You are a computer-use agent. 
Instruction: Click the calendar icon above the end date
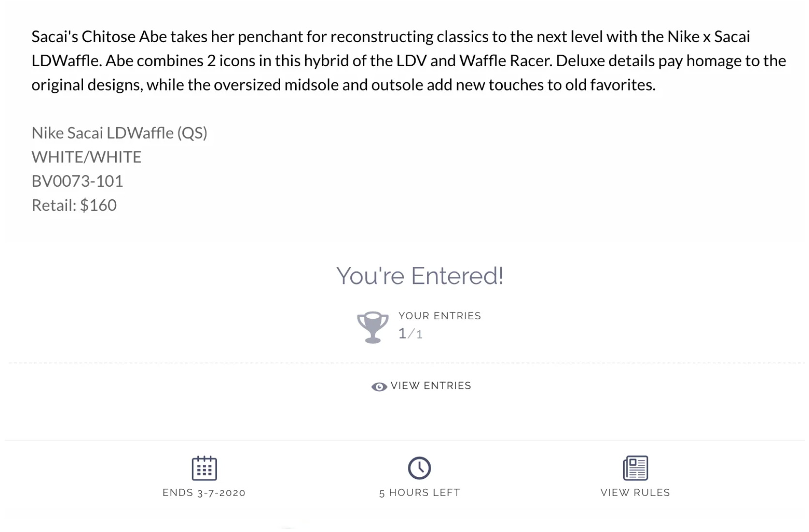204,468
